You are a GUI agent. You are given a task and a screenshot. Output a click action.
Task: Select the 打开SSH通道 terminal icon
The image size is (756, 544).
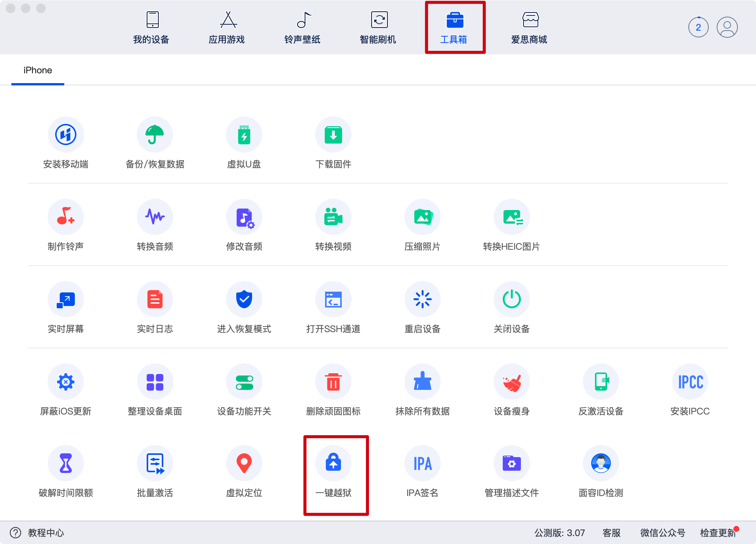[333, 299]
